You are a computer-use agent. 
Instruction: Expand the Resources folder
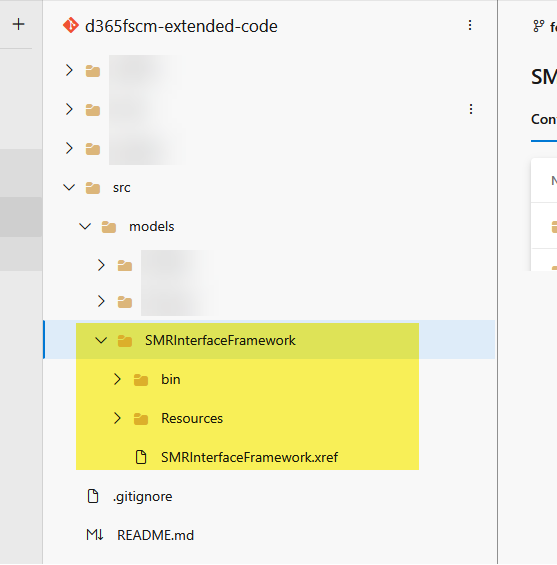click(117, 418)
